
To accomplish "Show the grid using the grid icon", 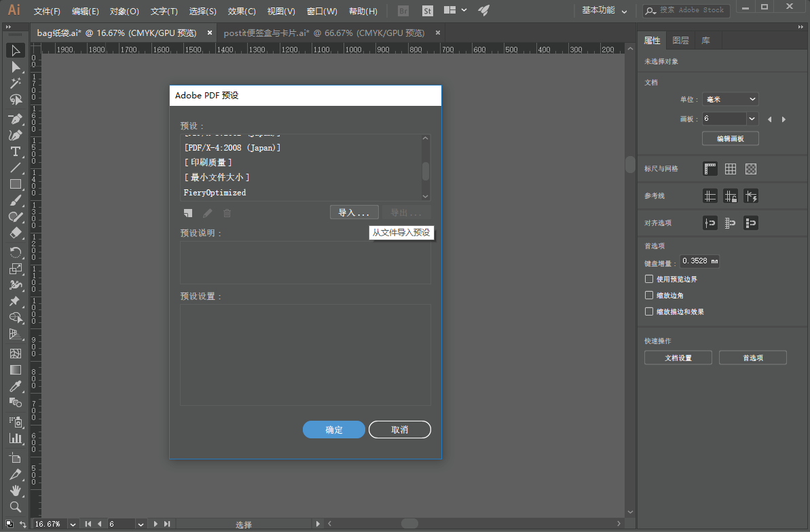I will coord(731,169).
